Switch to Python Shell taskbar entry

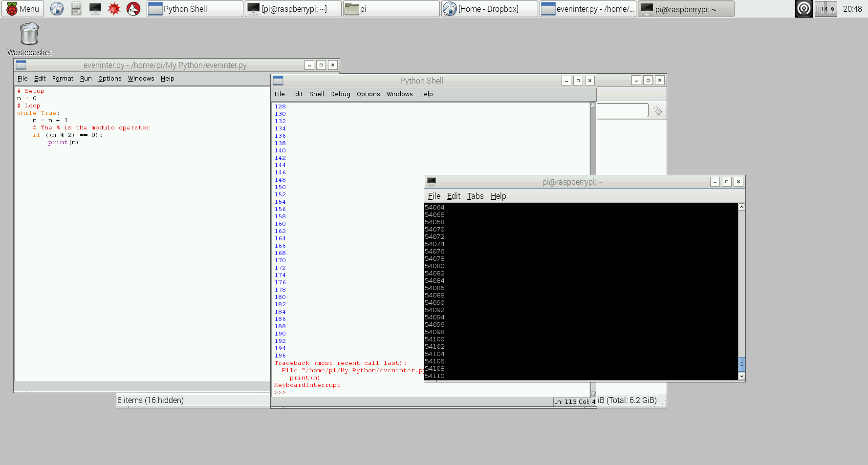coord(195,9)
